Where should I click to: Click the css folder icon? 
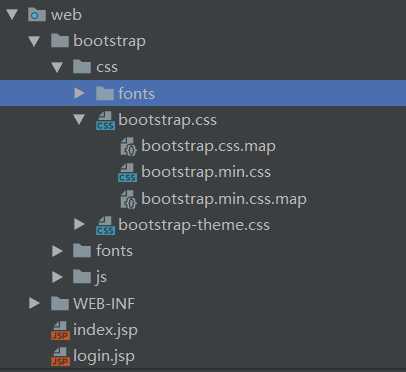pyautogui.click(x=82, y=67)
